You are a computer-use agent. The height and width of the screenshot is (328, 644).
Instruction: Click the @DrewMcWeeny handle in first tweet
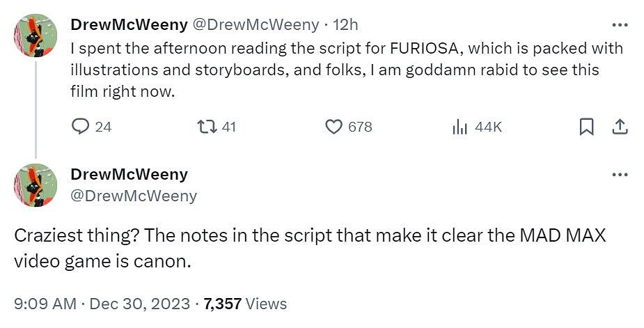click(255, 25)
